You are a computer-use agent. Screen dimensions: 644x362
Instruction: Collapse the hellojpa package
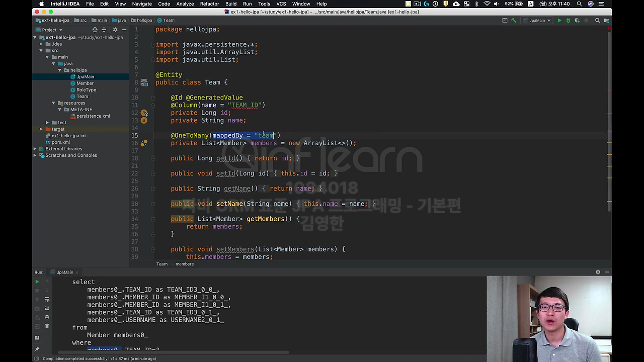[59, 70]
